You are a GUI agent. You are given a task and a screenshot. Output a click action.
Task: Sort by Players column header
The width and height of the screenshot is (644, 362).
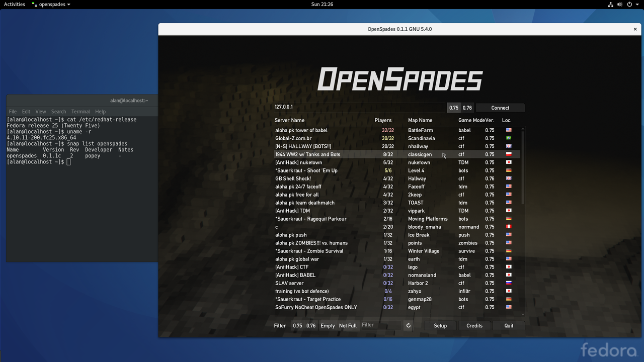pyautogui.click(x=383, y=120)
